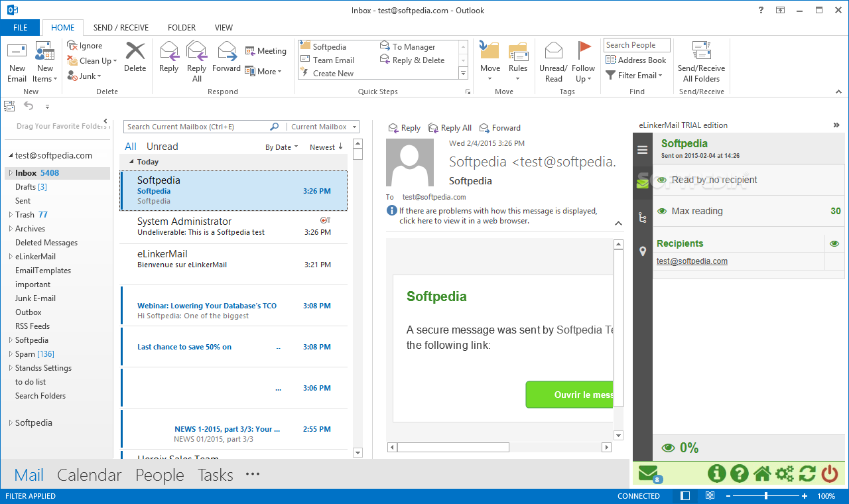Viewport: 849px width, 504px height.
Task: Open the eLinkerMail location pin icon
Action: click(642, 251)
